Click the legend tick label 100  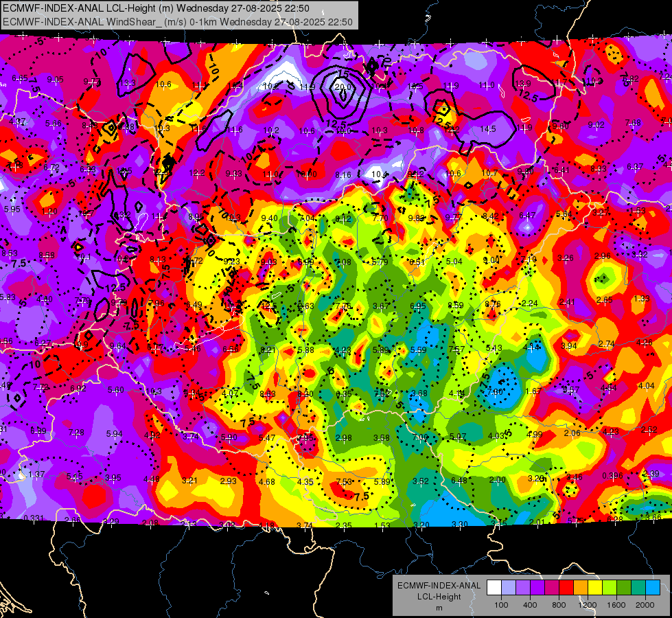[501, 605]
